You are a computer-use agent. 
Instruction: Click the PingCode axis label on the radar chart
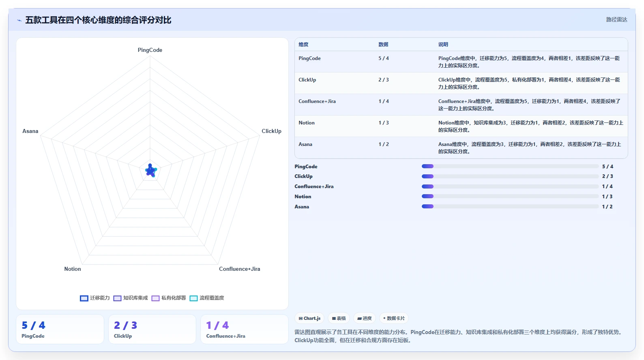tap(150, 50)
